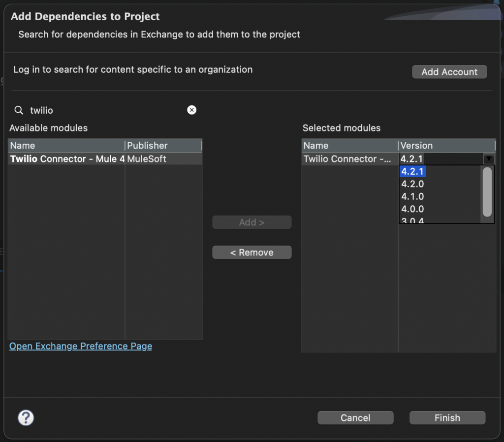This screenshot has width=504, height=442.
Task: Click the version list scrollbar thumb
Action: click(x=487, y=191)
